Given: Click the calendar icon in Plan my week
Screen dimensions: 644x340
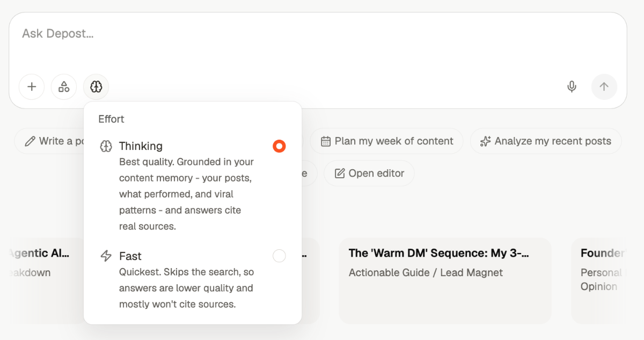Looking at the screenshot, I should pyautogui.click(x=326, y=141).
